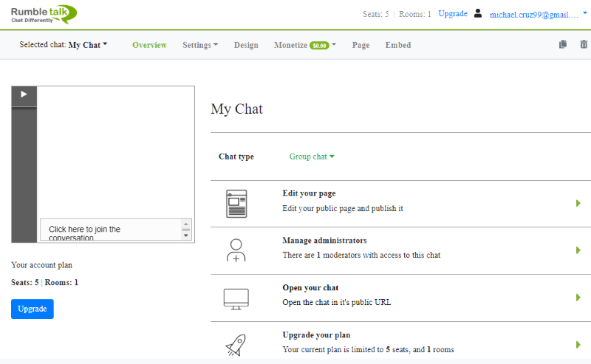The width and height of the screenshot is (591, 364).
Task: Click the dark sidebar of the chat preview
Action: (24, 175)
